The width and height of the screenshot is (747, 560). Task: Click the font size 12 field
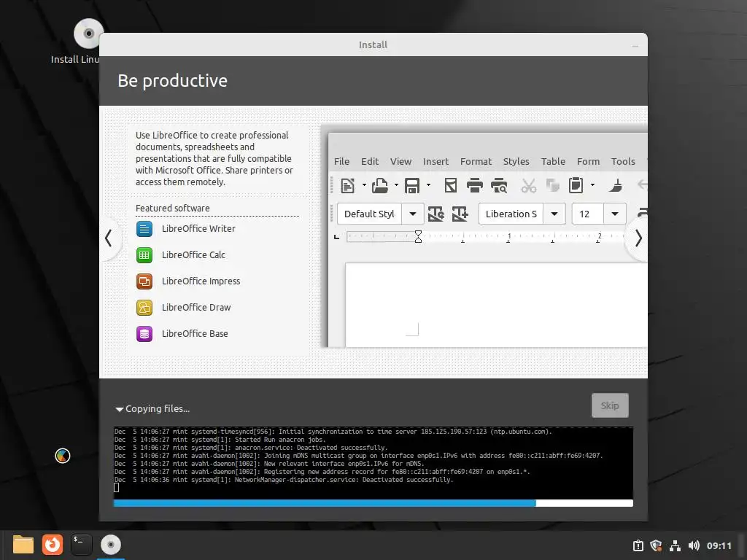click(x=588, y=214)
